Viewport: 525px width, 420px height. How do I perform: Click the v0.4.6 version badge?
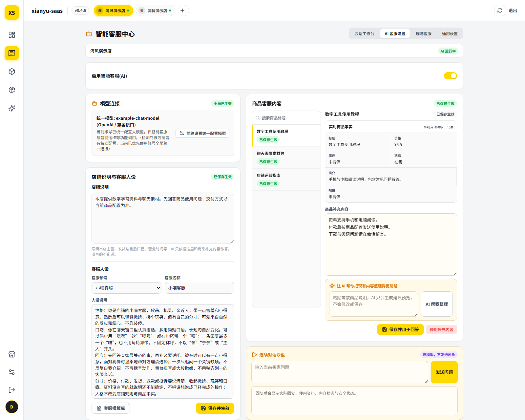point(80,10)
